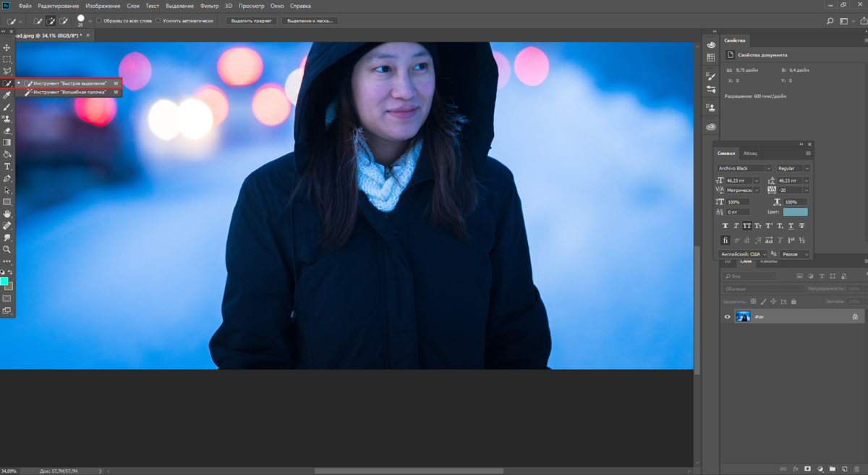Open the brush picker dropdown arrow
Viewport: 868px width, 475px height.
tap(90, 21)
